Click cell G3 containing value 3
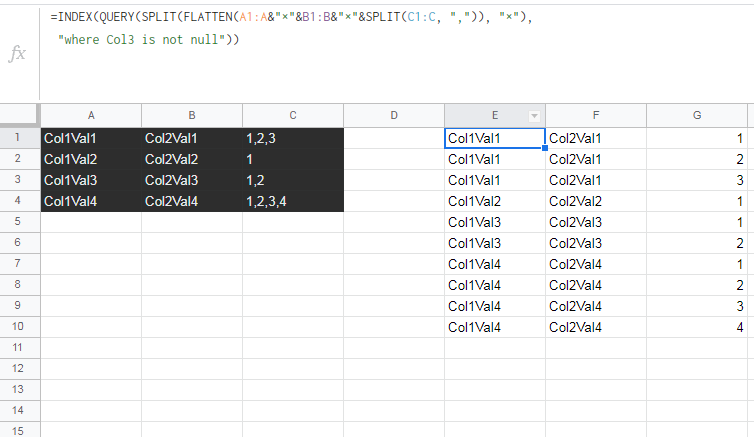 click(697, 180)
